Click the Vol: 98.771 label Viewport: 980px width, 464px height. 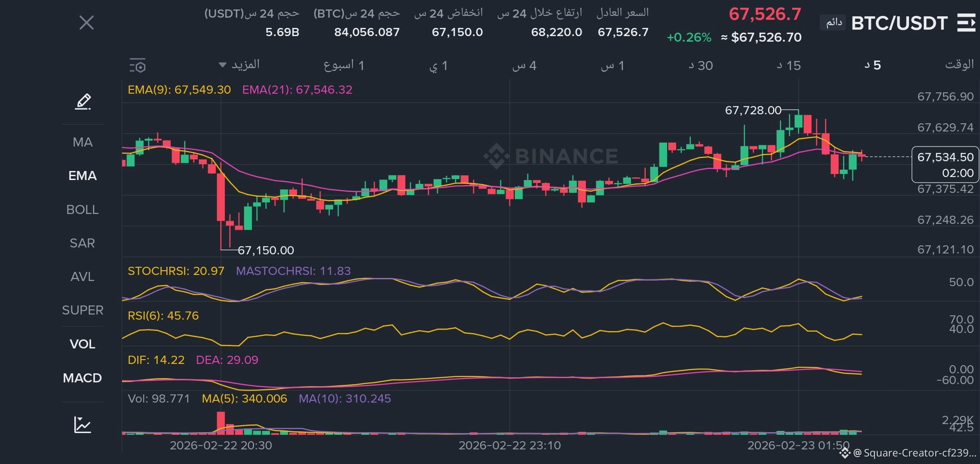(x=159, y=399)
